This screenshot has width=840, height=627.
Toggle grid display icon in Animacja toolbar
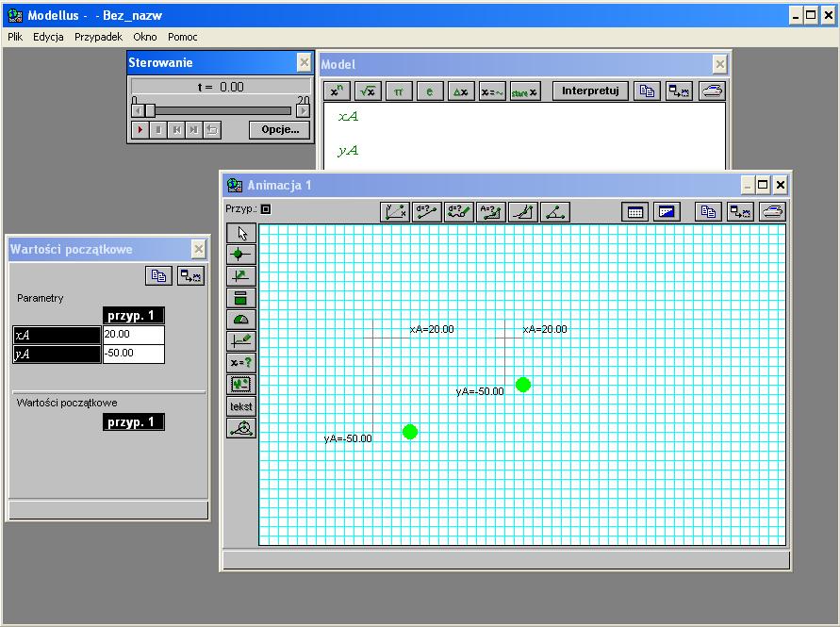634,212
